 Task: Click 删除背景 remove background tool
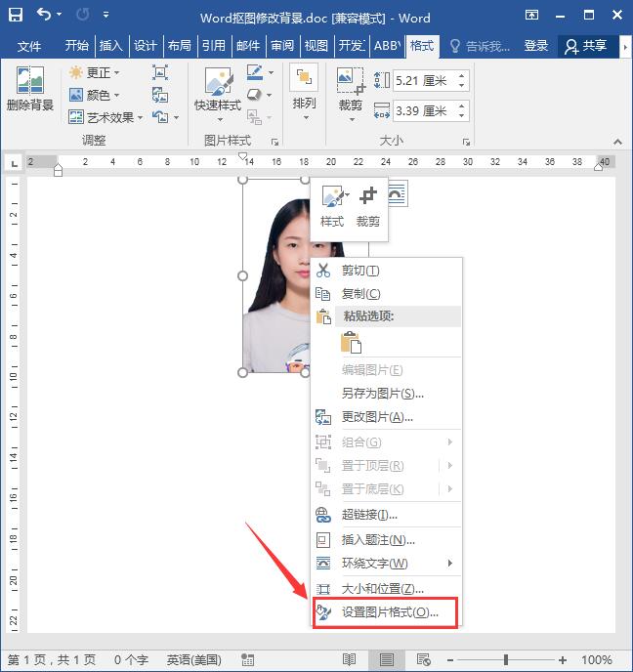pyautogui.click(x=29, y=89)
